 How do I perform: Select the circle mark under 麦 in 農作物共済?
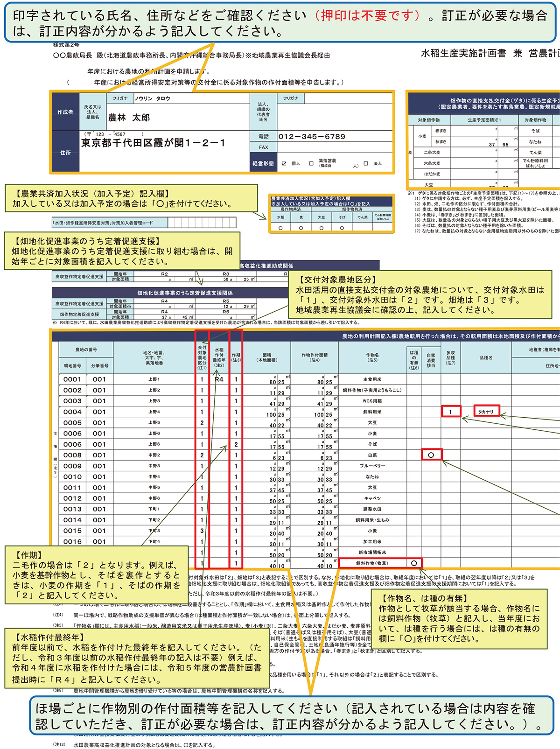301,228
